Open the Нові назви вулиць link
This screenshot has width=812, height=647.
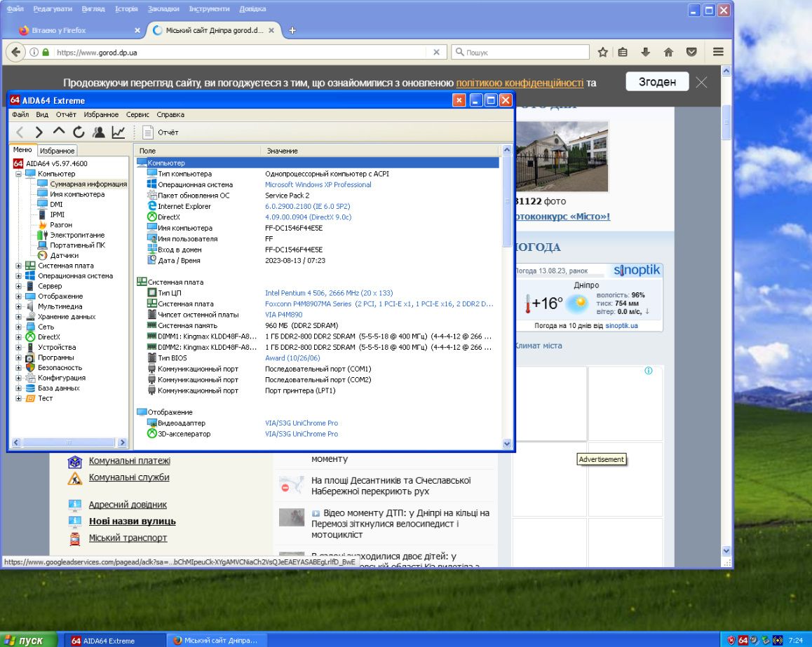[132, 522]
